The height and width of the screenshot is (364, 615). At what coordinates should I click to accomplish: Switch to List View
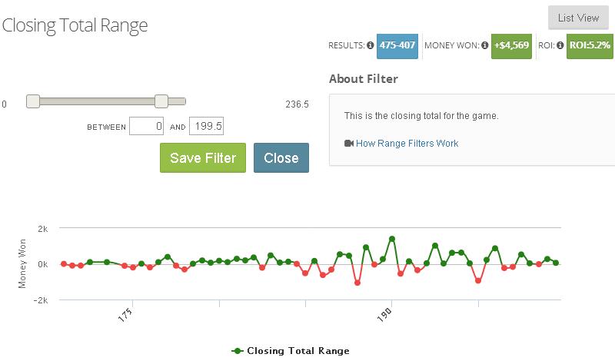click(578, 18)
